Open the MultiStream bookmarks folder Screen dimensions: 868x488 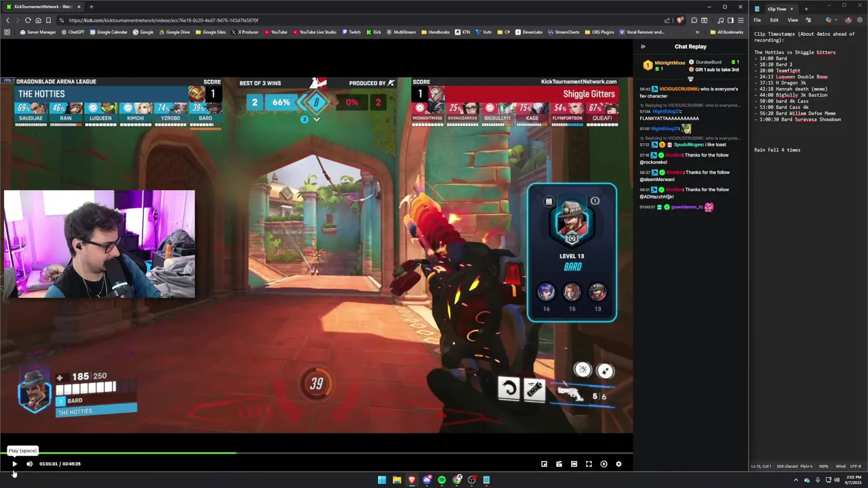point(401,32)
